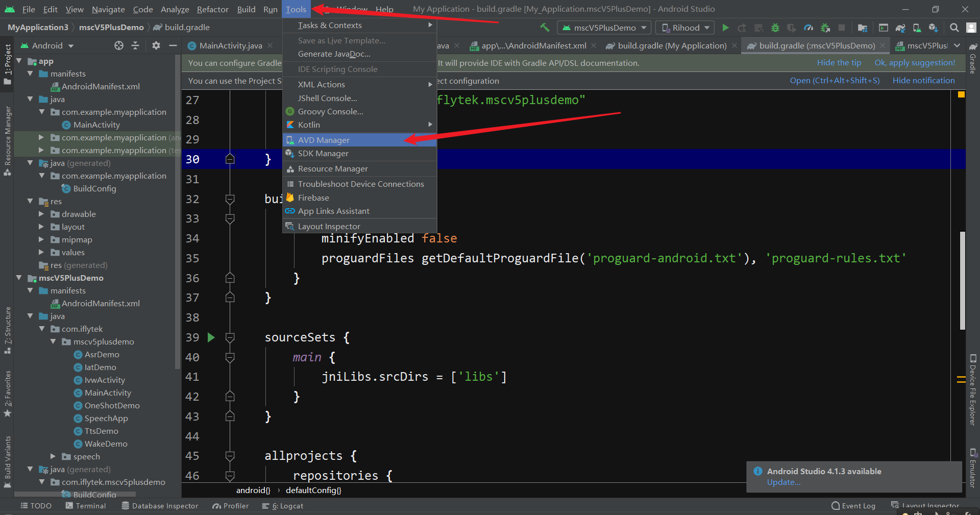Select AVD Manager from Tools menu

click(x=360, y=140)
